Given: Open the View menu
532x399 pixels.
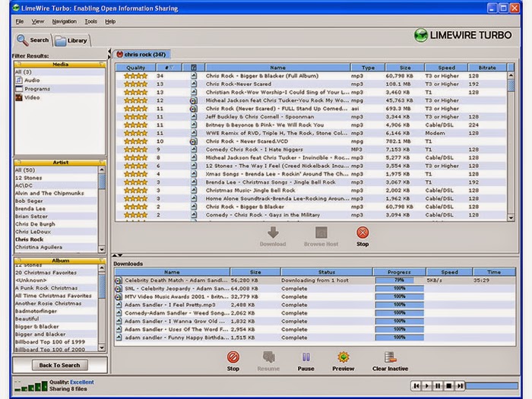Looking at the screenshot, I should point(38,21).
